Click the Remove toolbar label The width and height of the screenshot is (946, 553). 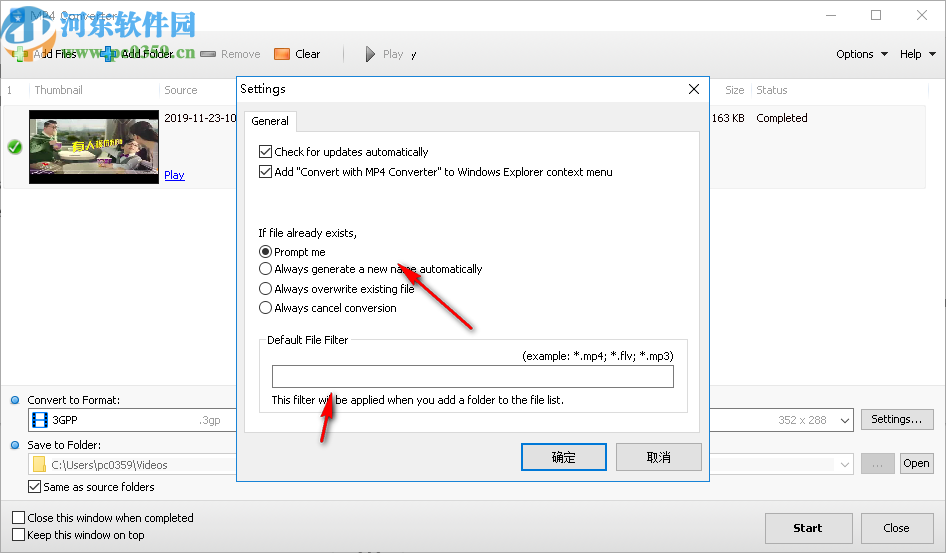tap(241, 54)
